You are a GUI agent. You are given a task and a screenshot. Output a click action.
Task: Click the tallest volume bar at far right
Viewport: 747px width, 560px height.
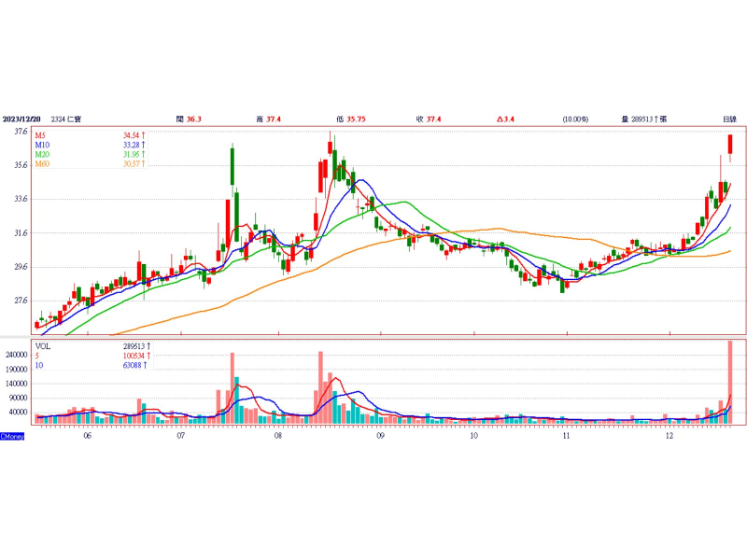click(730, 383)
